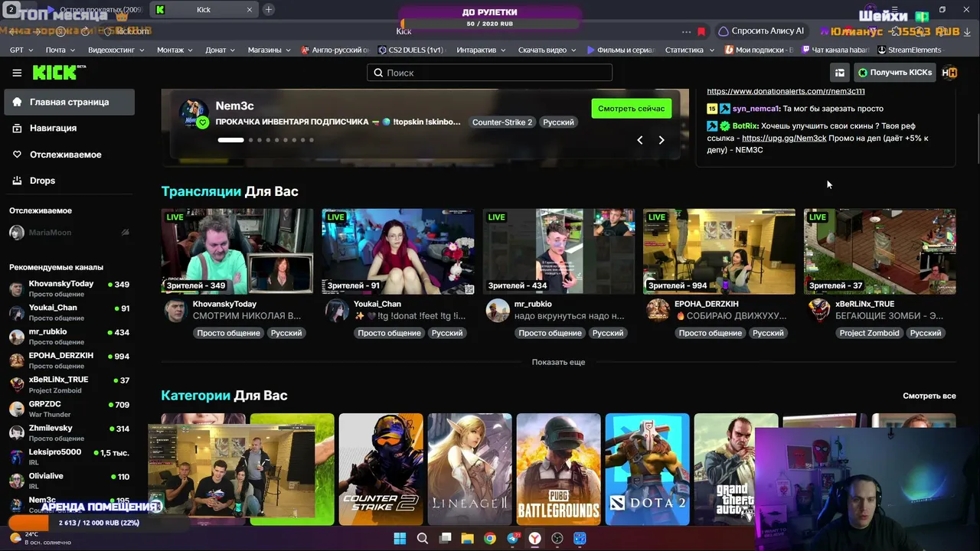Screen dimensions: 980x551
Task: Open the user profile avatar in Kick header
Action: coord(949,73)
